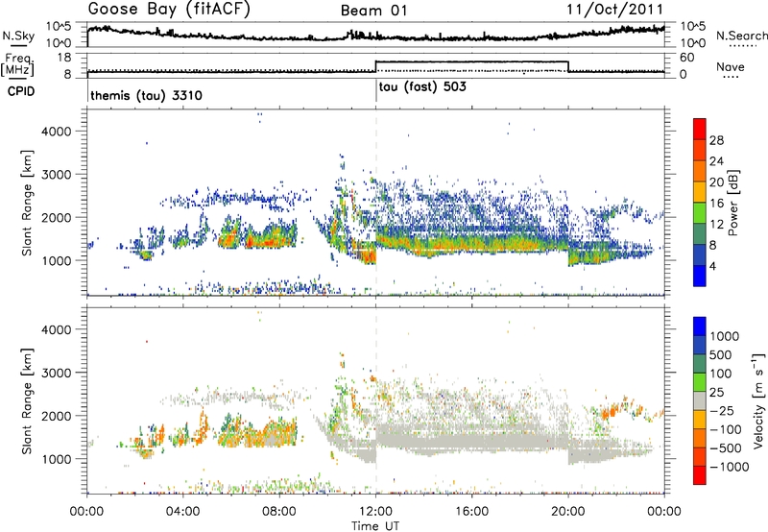
Task: Click the '16:00' time axis label
Action: point(472,512)
